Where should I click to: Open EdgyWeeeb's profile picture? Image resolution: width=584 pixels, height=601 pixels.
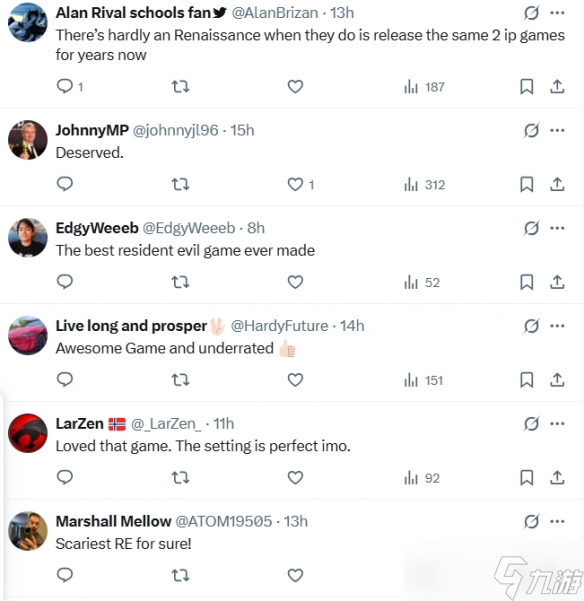tap(28, 238)
